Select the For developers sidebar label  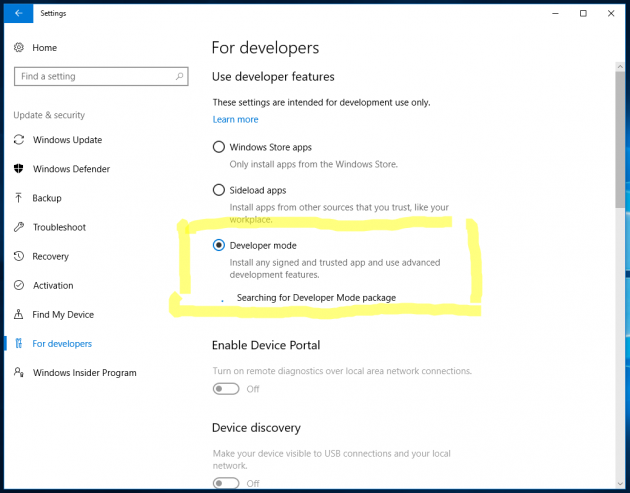[62, 344]
